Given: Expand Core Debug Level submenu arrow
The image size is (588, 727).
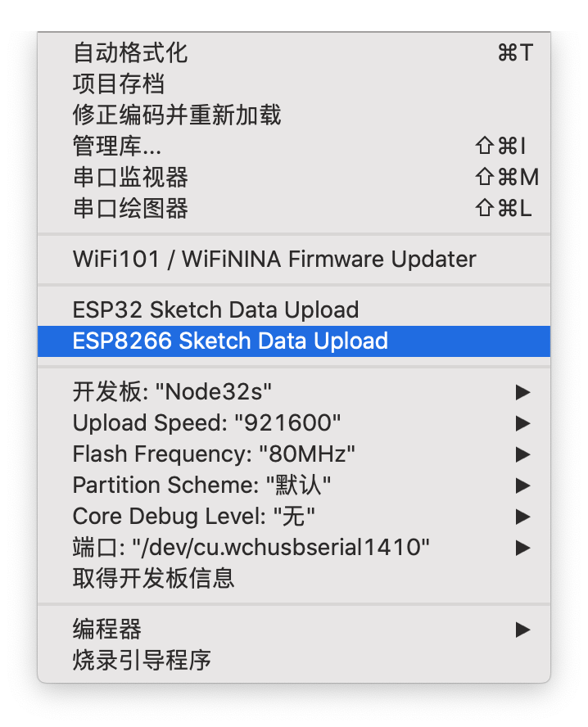Looking at the screenshot, I should click(522, 517).
